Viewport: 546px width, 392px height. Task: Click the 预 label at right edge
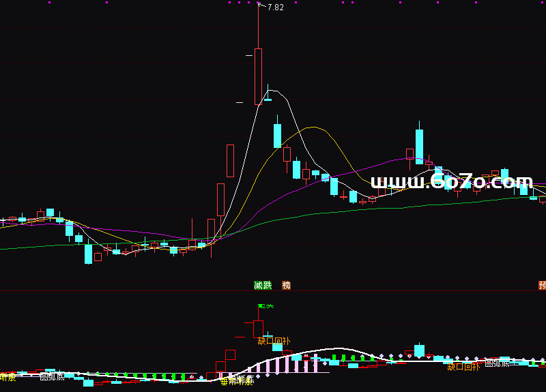tap(542, 285)
